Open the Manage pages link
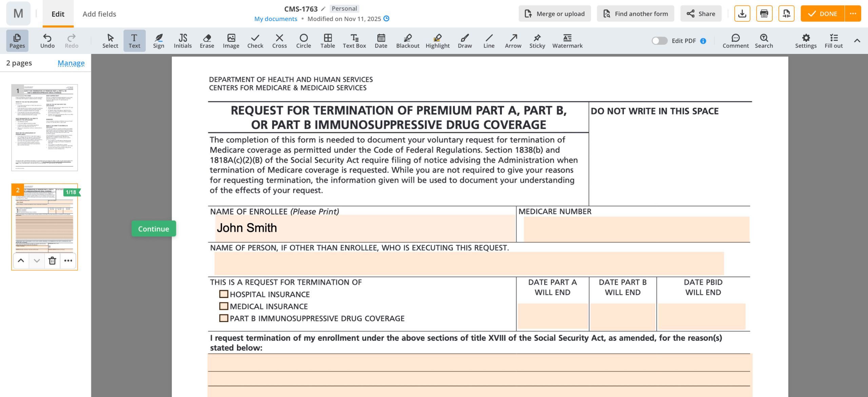This screenshot has width=868, height=397. (x=71, y=63)
